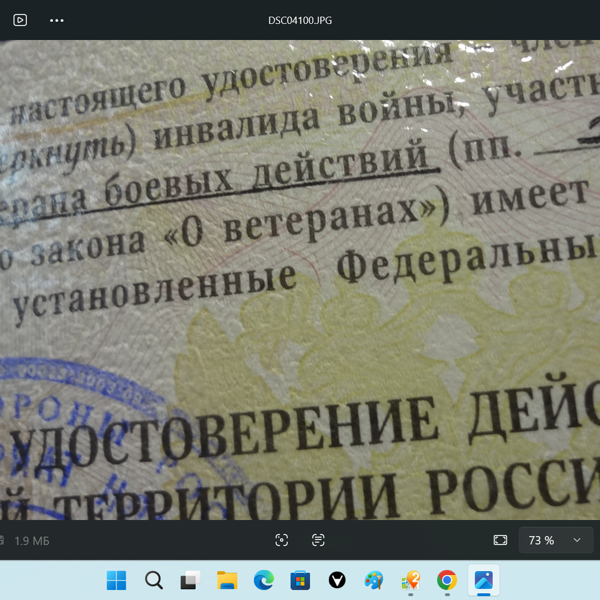Expand the zoom dropdown chevron
This screenshot has height=600, width=600.
[x=577, y=540]
